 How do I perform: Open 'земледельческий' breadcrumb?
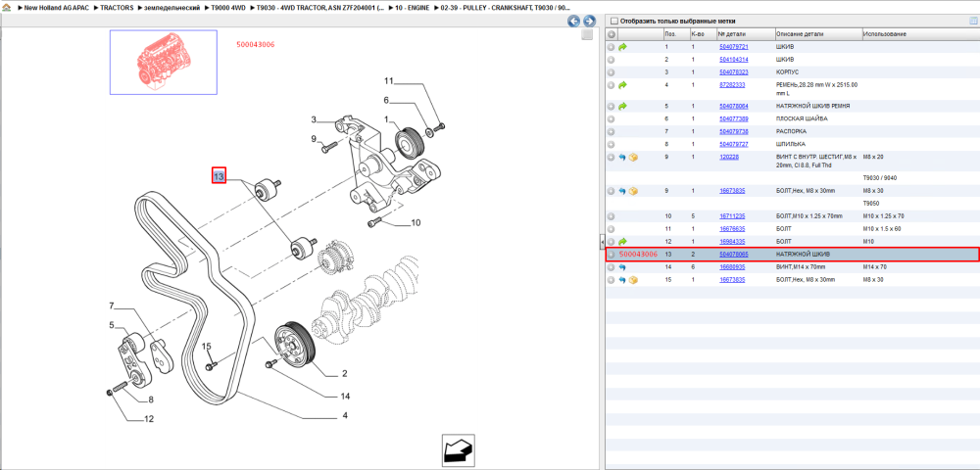[172, 8]
